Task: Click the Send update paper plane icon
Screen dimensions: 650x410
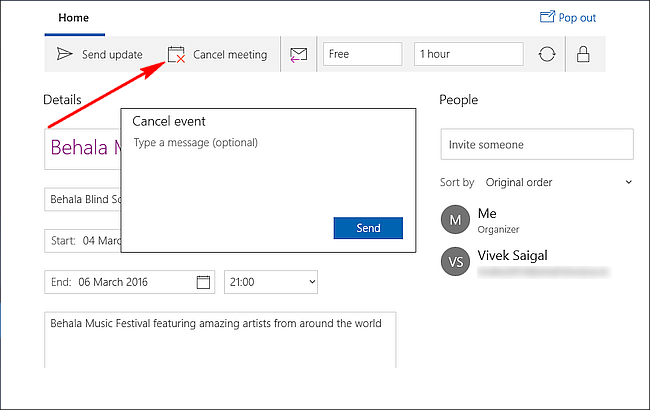Action: (x=64, y=54)
